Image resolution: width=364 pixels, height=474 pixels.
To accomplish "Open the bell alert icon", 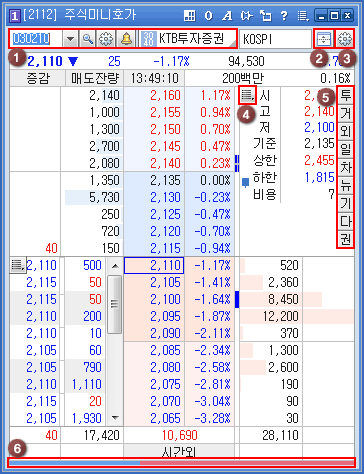I will click(126, 39).
